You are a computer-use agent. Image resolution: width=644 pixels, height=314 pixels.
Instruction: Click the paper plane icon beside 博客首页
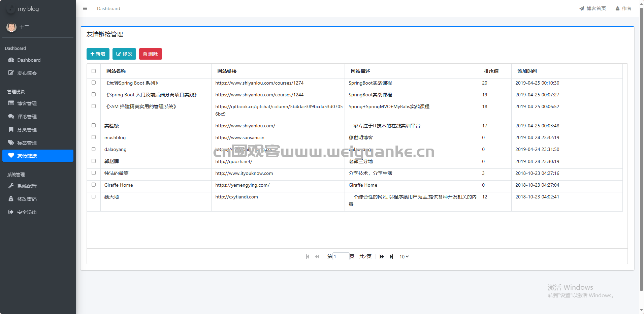582,8
